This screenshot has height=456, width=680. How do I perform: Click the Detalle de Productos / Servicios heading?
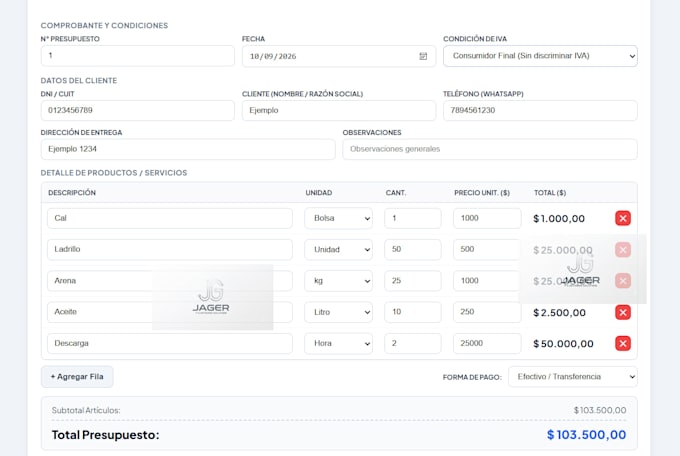[x=114, y=173]
